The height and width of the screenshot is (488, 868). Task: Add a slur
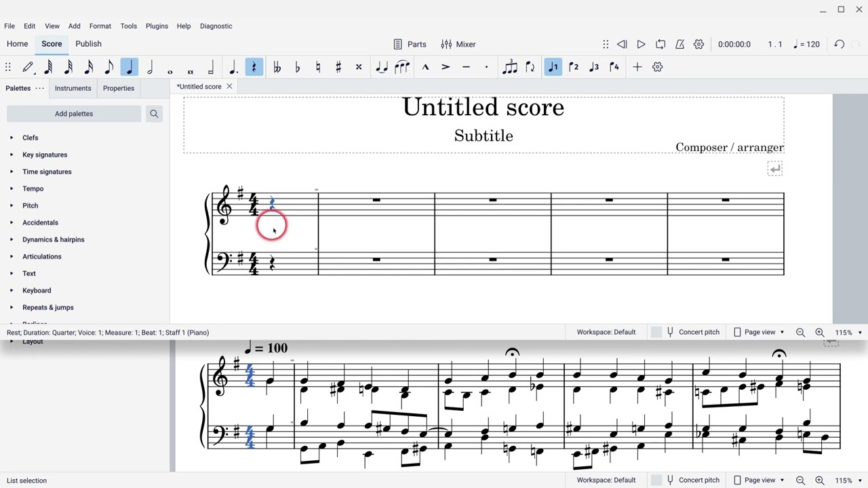pyautogui.click(x=402, y=67)
